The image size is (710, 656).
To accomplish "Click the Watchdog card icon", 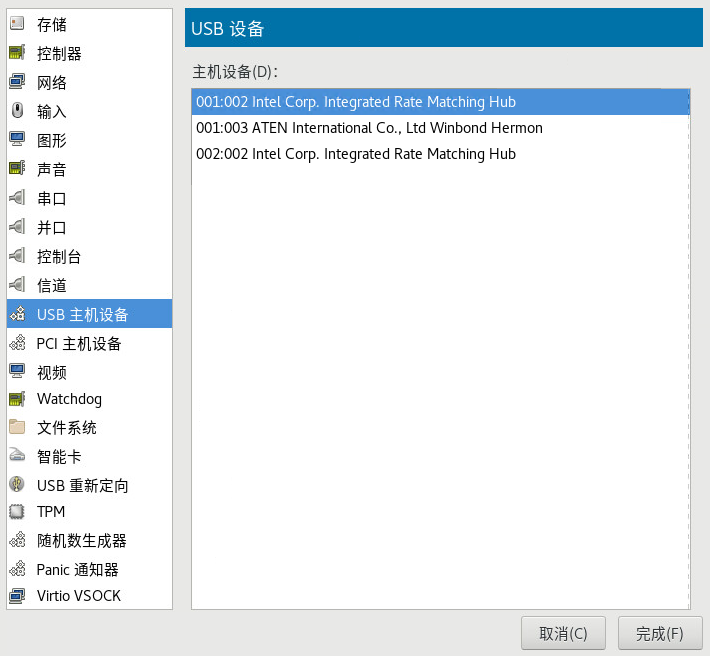I will point(17,399).
